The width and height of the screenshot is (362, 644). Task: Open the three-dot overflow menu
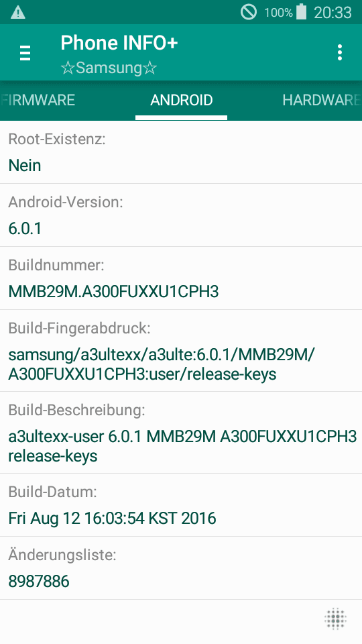point(339,52)
